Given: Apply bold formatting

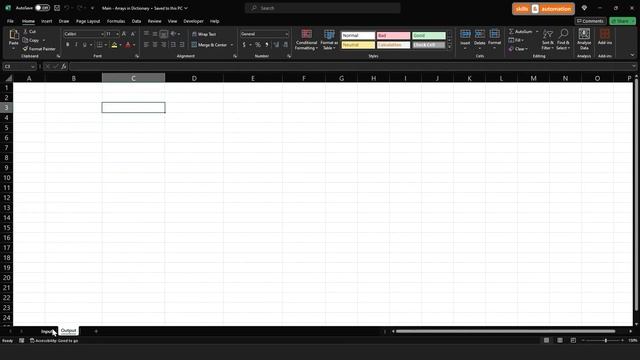Looking at the screenshot, I should tap(67, 45).
